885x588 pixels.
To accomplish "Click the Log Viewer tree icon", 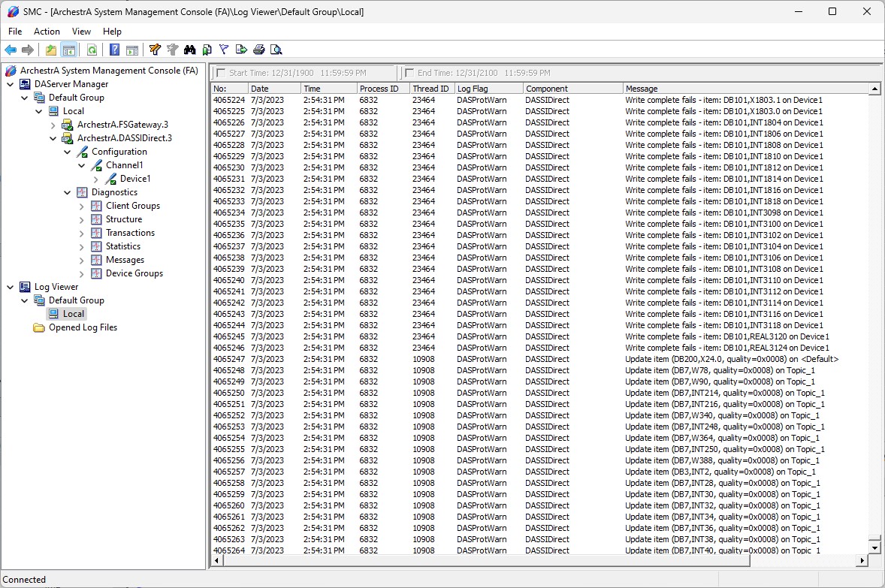I will (x=25, y=287).
